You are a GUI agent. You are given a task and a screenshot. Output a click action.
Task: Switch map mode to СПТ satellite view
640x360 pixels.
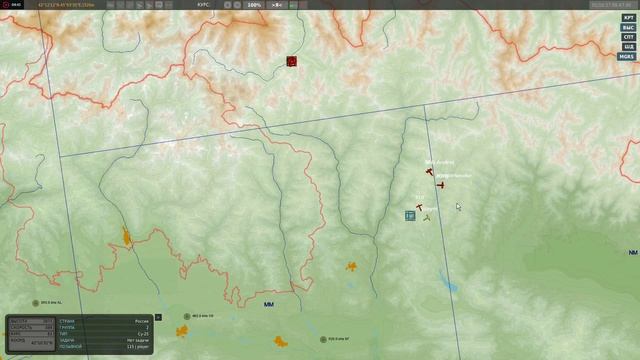click(x=629, y=37)
